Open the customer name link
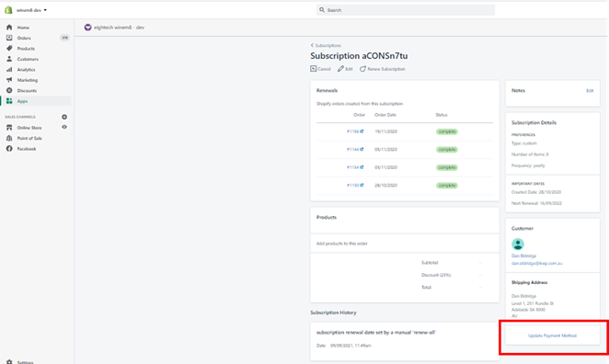 523,256
